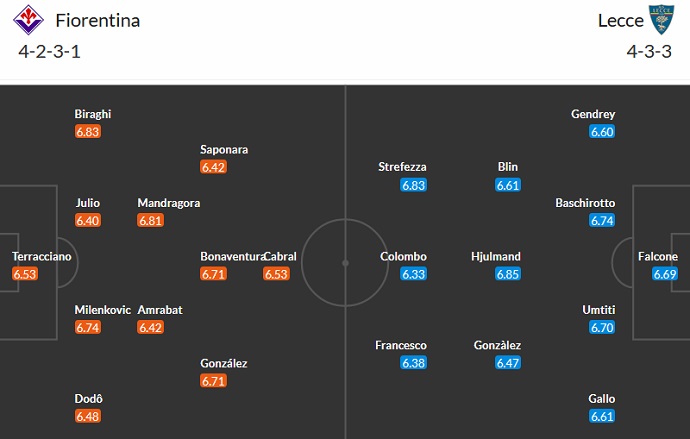
Task: Select Dodô's orange rating badge
Action: (x=88, y=416)
